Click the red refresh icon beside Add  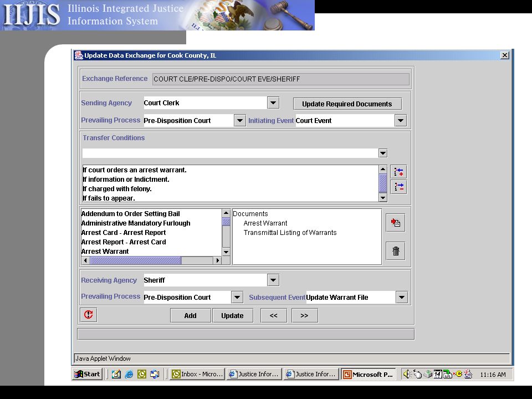tap(89, 315)
